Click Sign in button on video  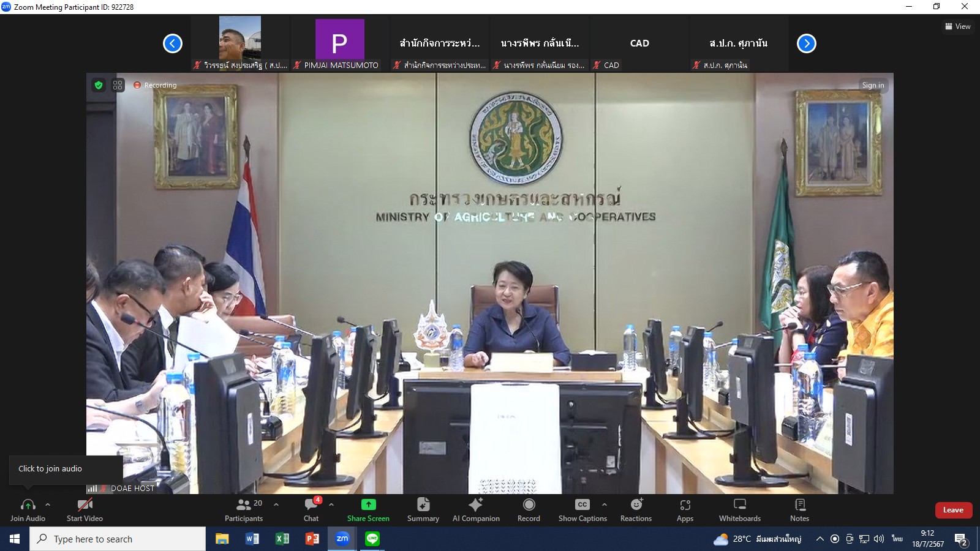pos(873,85)
